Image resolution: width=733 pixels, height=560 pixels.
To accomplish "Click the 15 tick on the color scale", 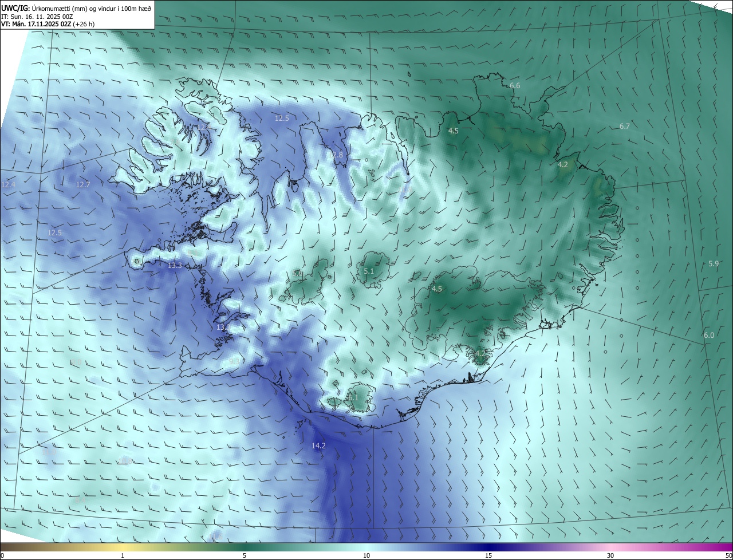I will pyautogui.click(x=488, y=555).
